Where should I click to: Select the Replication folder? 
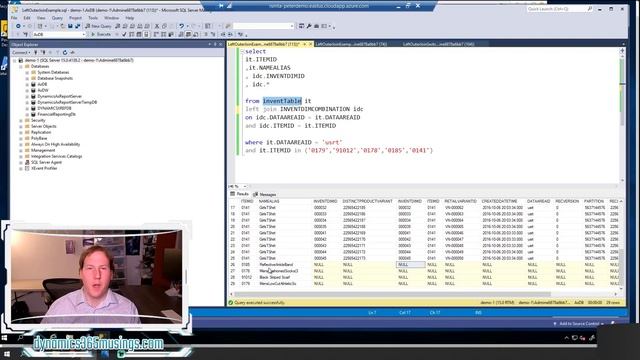point(41,132)
